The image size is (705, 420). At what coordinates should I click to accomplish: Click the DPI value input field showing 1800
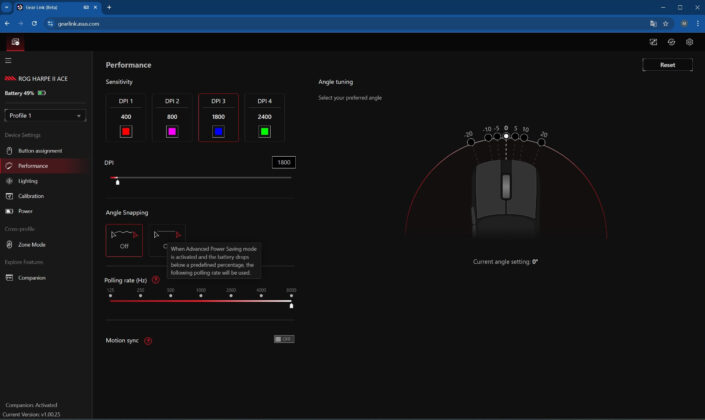pos(284,162)
